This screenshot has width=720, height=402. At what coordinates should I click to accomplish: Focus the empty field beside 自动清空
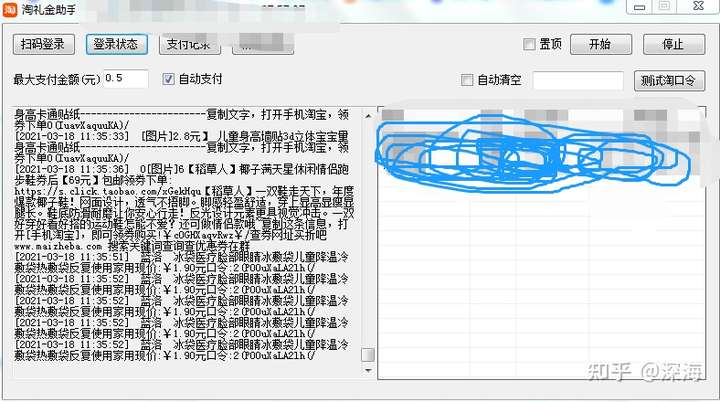tap(578, 80)
